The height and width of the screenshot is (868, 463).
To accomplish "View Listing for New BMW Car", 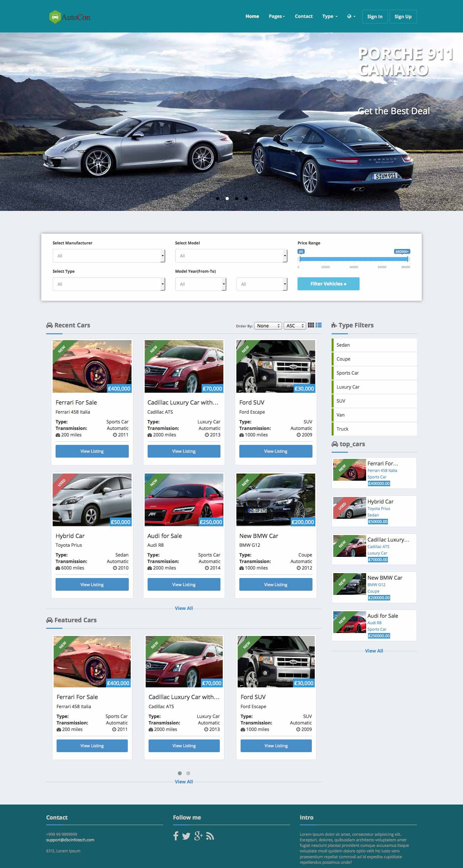I will coord(276,585).
